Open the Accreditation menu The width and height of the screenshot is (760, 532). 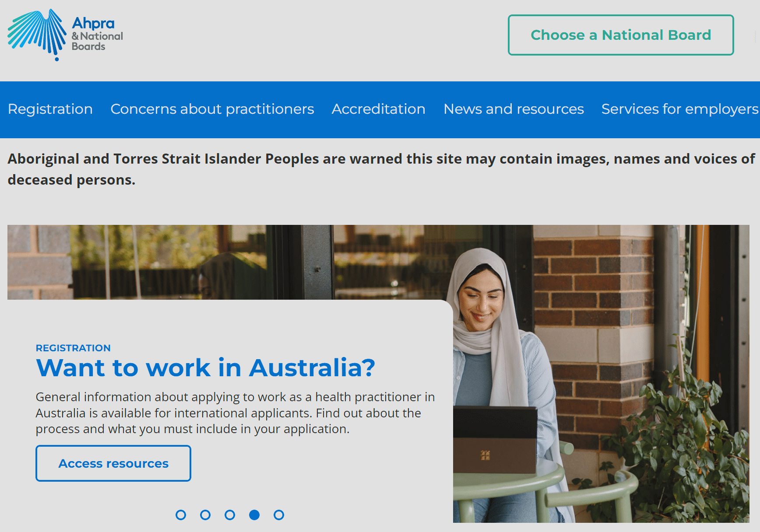coord(379,109)
